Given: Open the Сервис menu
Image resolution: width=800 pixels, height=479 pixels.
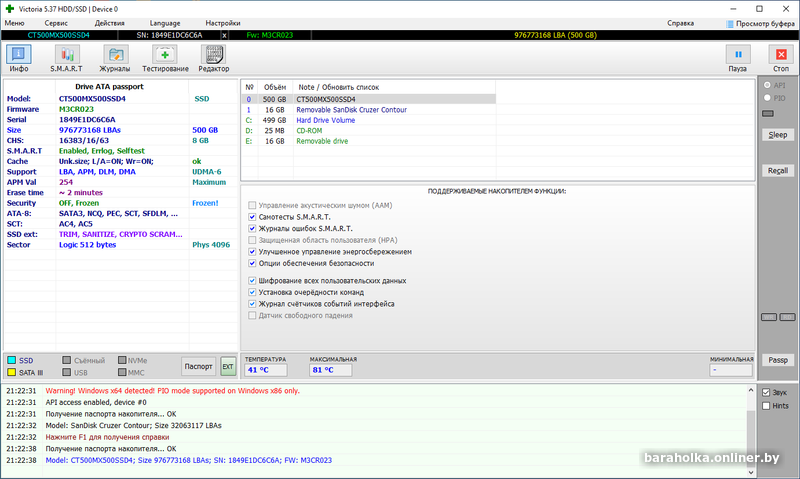Looking at the screenshot, I should 57,22.
